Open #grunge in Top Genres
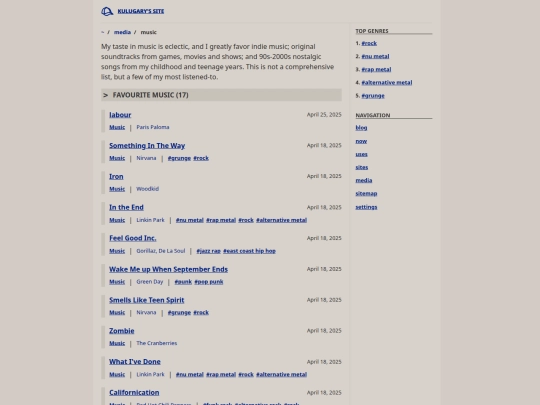Image resolution: width=540 pixels, height=405 pixels. click(x=373, y=95)
